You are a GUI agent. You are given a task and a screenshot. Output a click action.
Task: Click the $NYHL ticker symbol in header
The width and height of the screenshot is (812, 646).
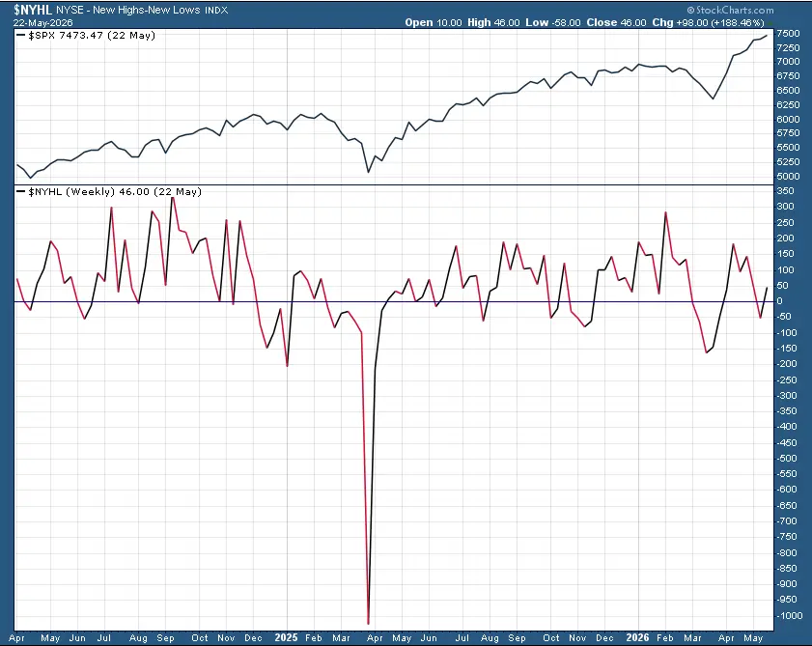[x=33, y=10]
